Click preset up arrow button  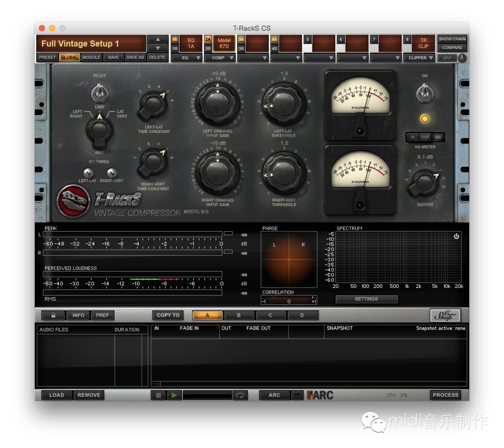click(158, 39)
